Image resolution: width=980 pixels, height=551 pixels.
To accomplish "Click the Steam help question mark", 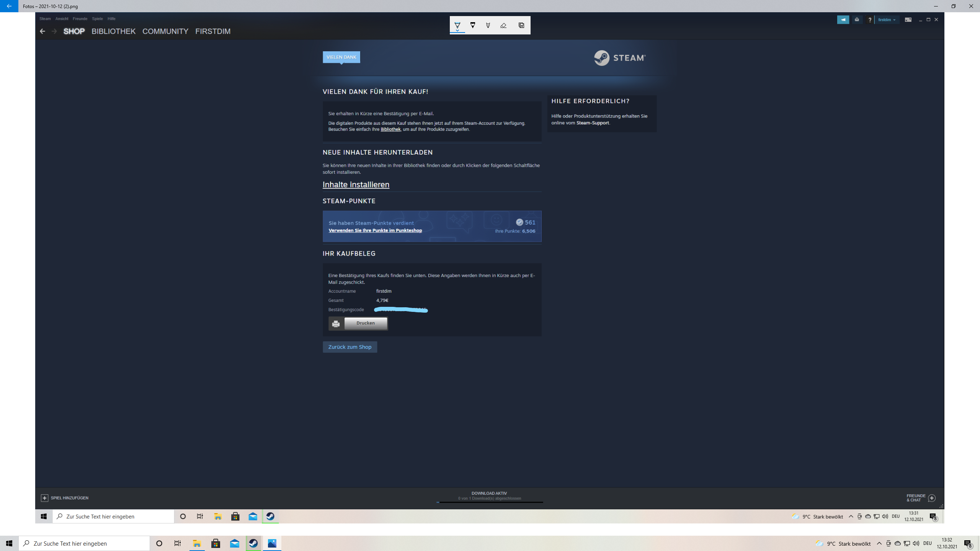I will 870,20.
